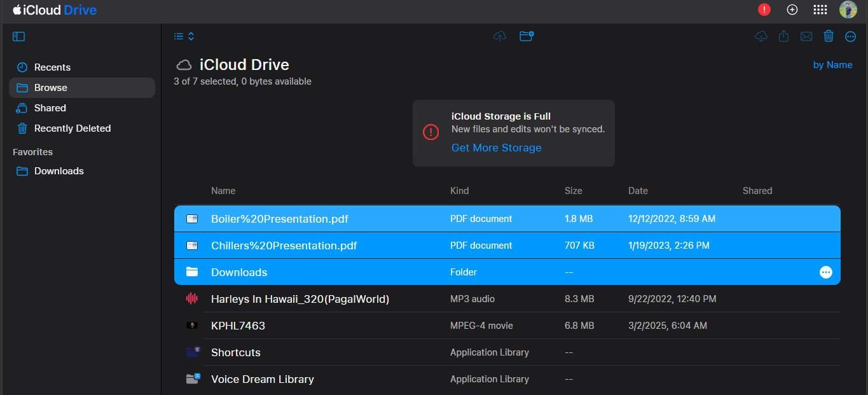The width and height of the screenshot is (868, 395).
Task: Click the 3/2/2025, 6:04 AM date
Action: tap(668, 326)
